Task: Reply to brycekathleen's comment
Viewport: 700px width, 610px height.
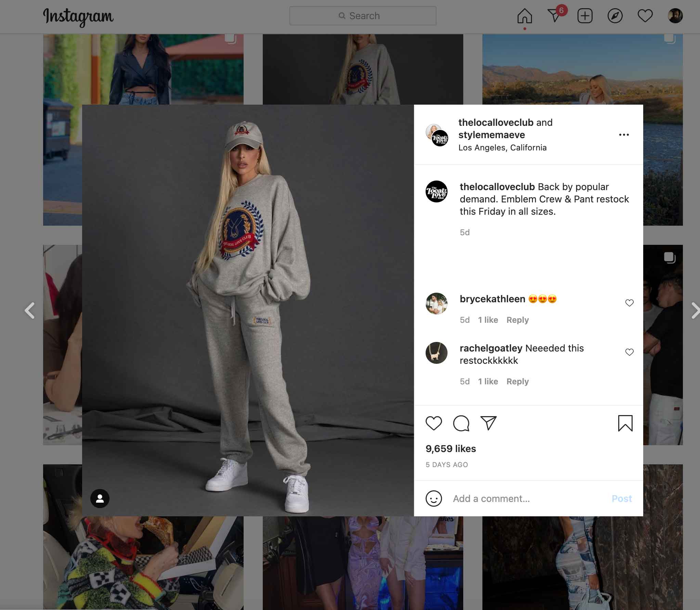Action: pyautogui.click(x=517, y=320)
